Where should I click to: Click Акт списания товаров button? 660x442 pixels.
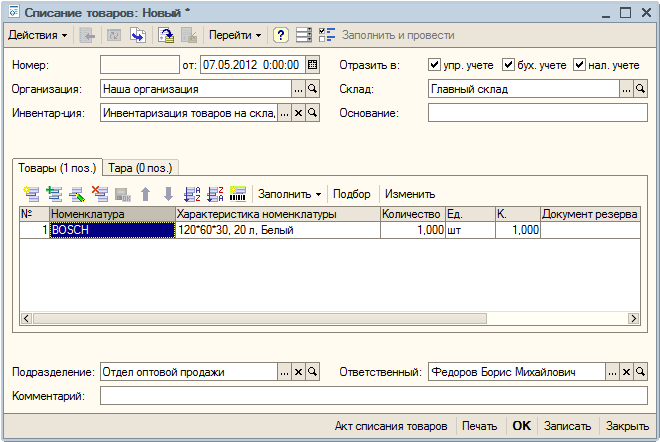tap(391, 426)
